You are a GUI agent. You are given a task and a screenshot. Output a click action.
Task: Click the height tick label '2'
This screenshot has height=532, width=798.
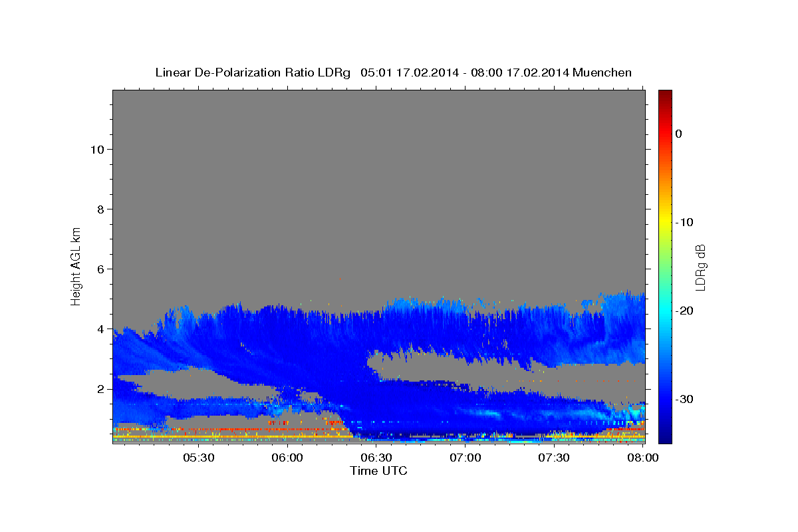[100, 388]
